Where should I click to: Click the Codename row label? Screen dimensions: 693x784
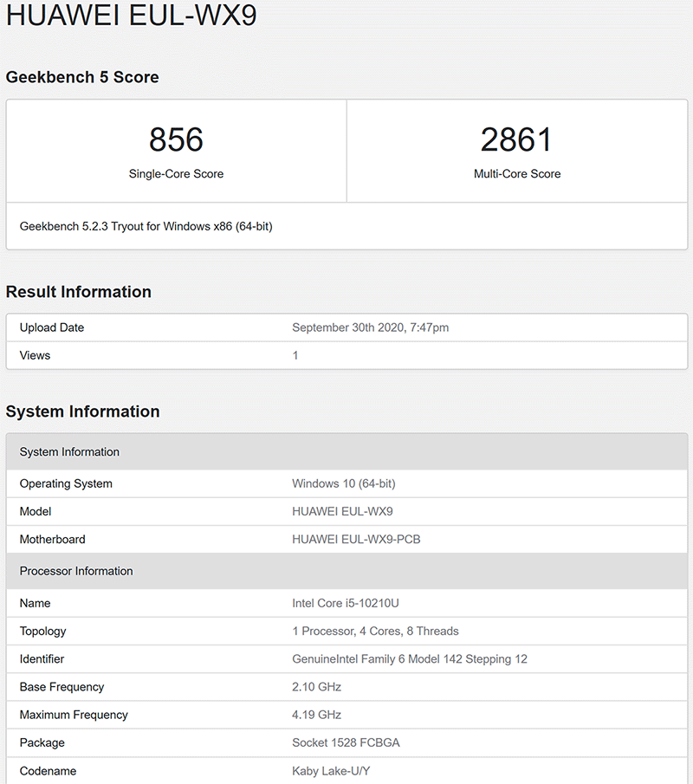pyautogui.click(x=48, y=771)
